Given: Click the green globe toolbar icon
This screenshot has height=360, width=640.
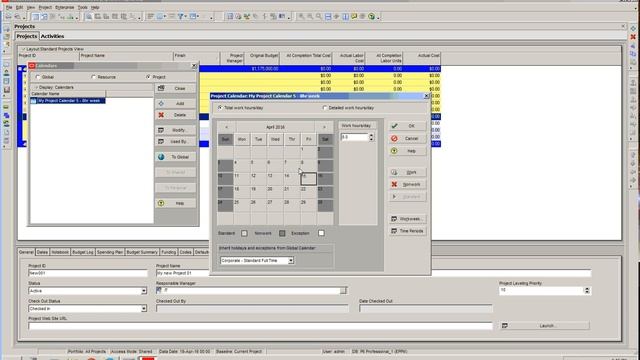Looking at the screenshot, I should pos(371,17).
